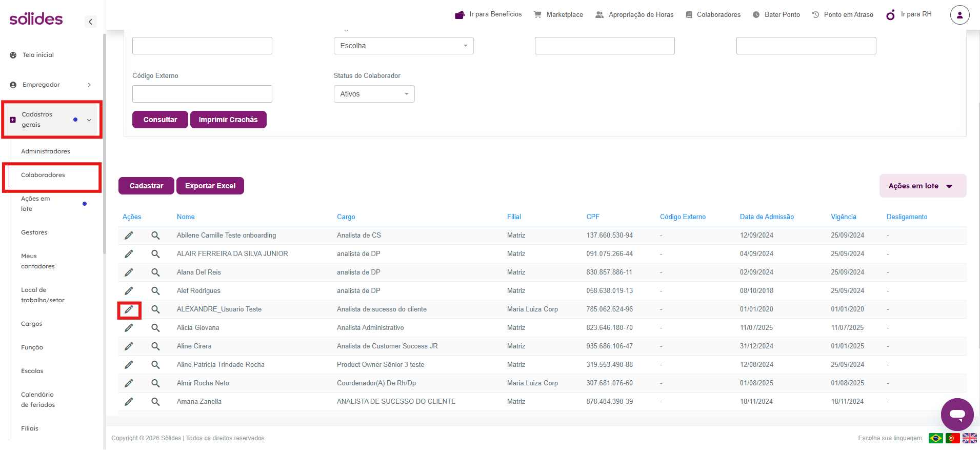This screenshot has width=980, height=450.
Task: Open Ponto em Atraso top link
Action: click(x=843, y=14)
